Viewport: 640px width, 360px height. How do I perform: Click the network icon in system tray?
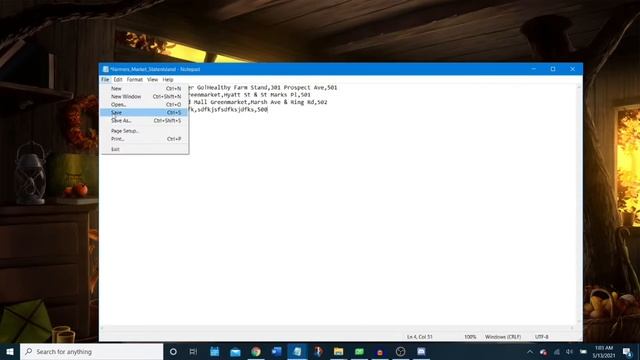click(x=557, y=352)
